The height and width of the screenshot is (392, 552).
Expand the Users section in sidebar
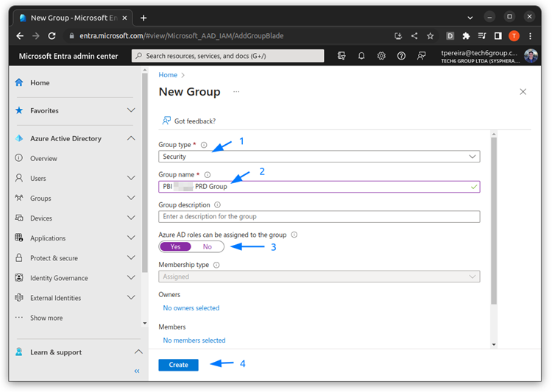point(131,178)
